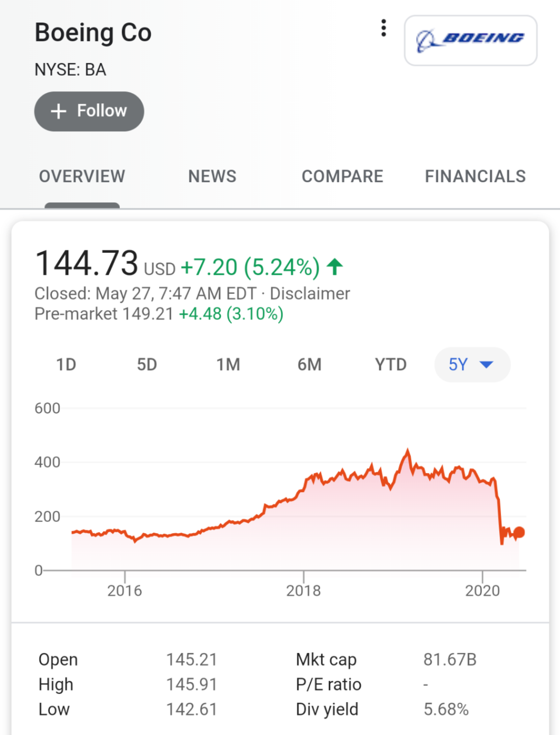Select the OVERVIEW tab

point(82,176)
